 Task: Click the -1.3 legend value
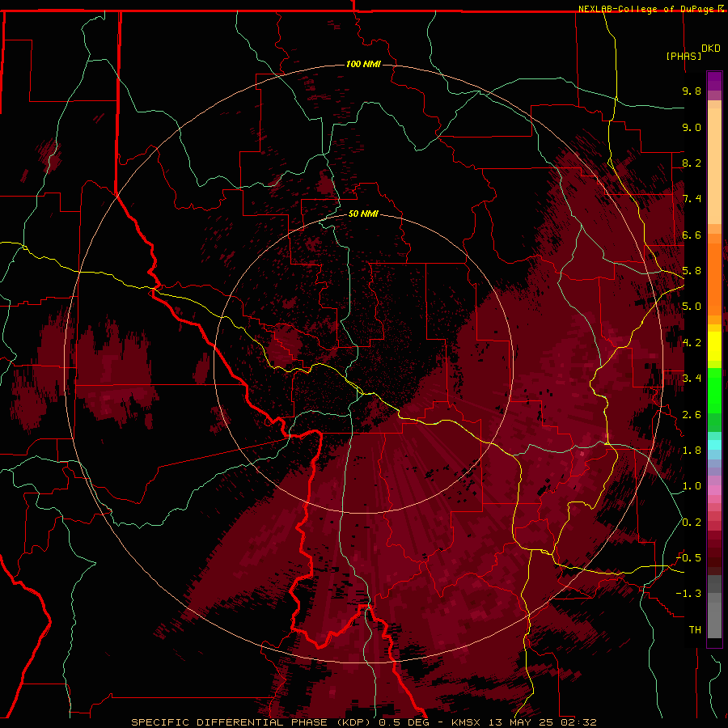pyautogui.click(x=688, y=594)
